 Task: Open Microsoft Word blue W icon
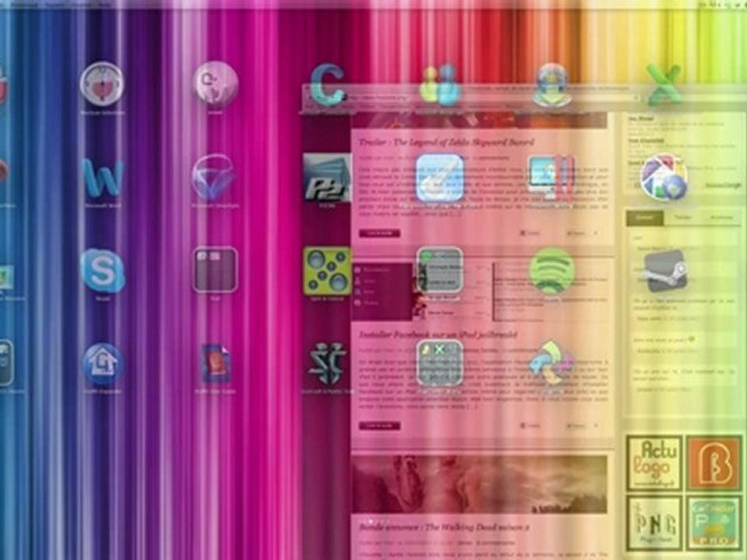(103, 178)
